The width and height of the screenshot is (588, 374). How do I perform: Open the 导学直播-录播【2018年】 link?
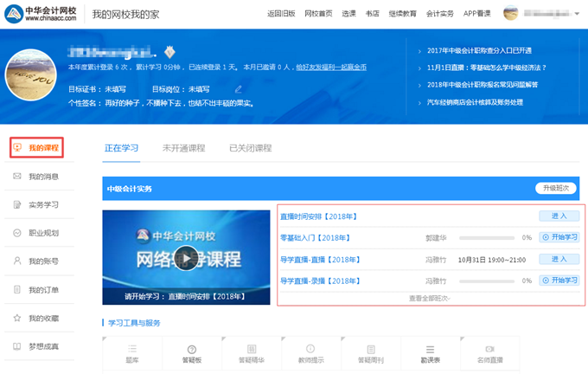pos(320,280)
